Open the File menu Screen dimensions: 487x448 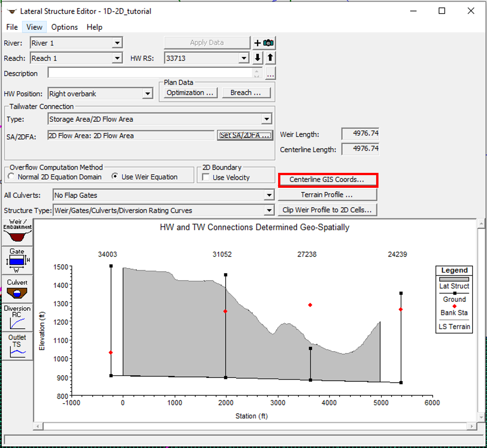(x=12, y=27)
